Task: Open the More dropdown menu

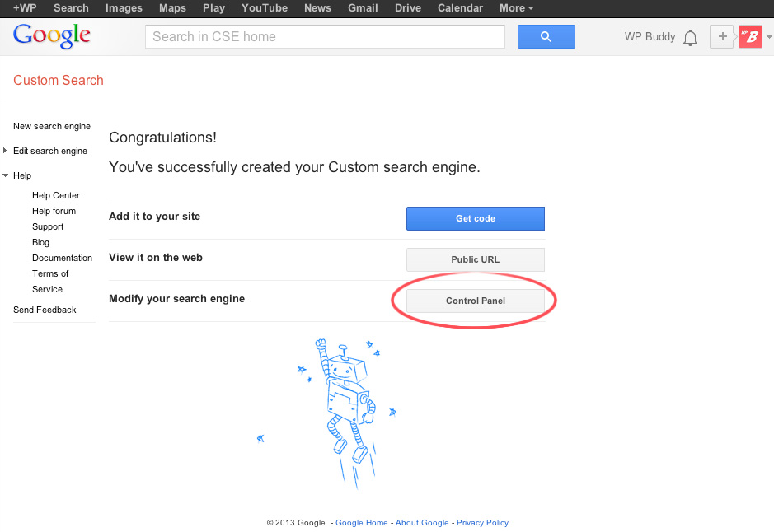Action: coord(516,7)
